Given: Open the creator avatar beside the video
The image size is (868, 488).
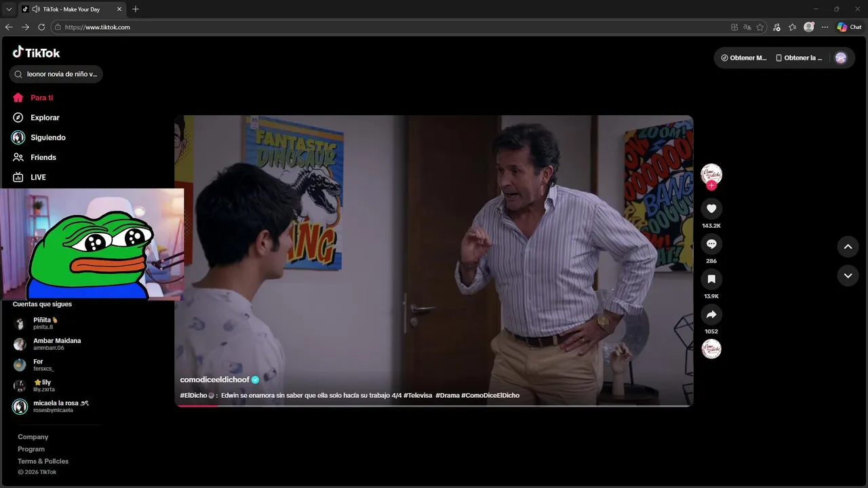Looking at the screenshot, I should pos(711,174).
